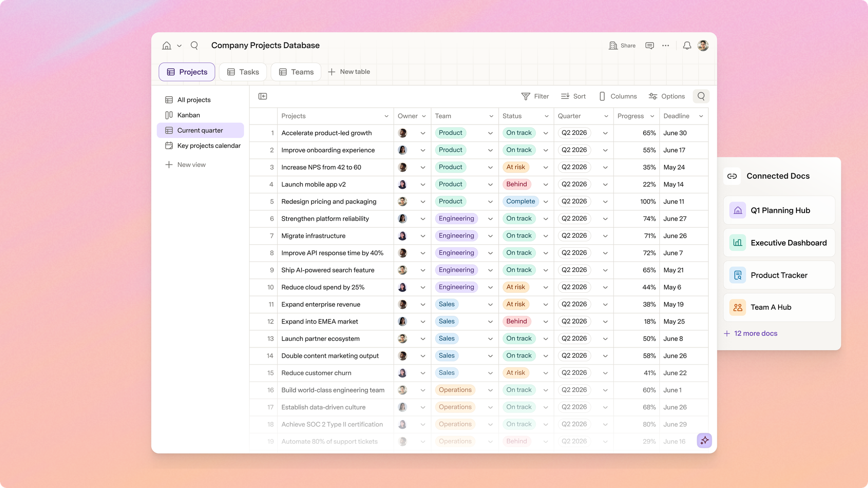Open team dropdown for Expand enterprise revenue

(x=490, y=305)
